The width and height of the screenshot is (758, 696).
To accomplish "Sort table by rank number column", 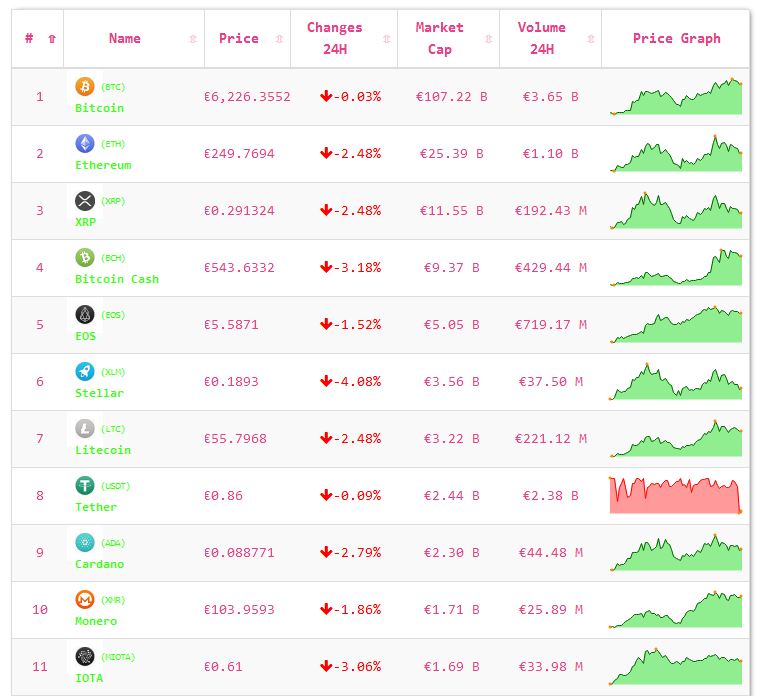I will pyautogui.click(x=39, y=39).
